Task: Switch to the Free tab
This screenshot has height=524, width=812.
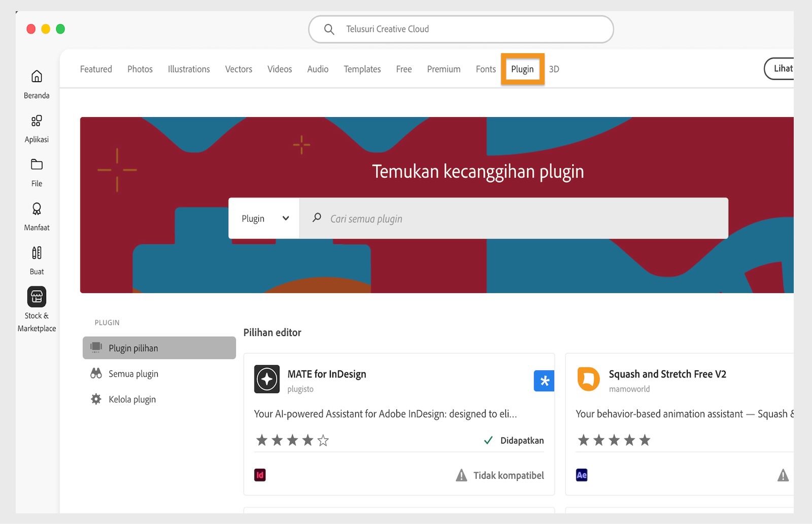Action: coord(404,69)
